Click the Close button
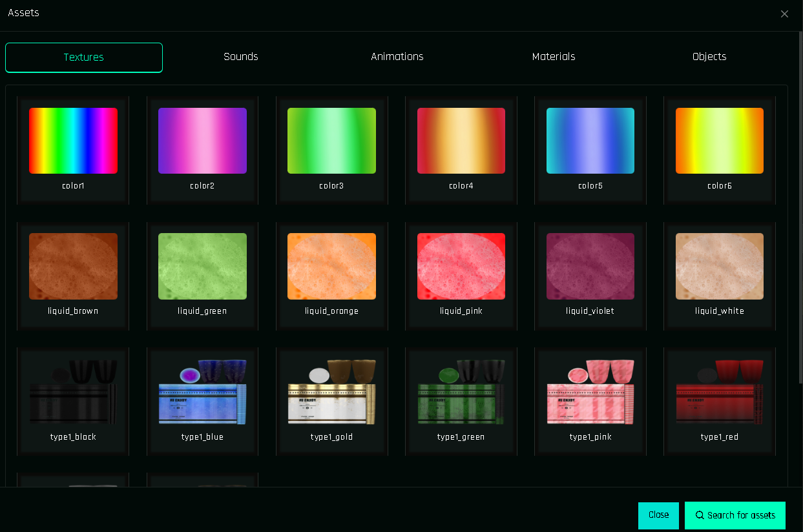The width and height of the screenshot is (803, 532). (658, 515)
